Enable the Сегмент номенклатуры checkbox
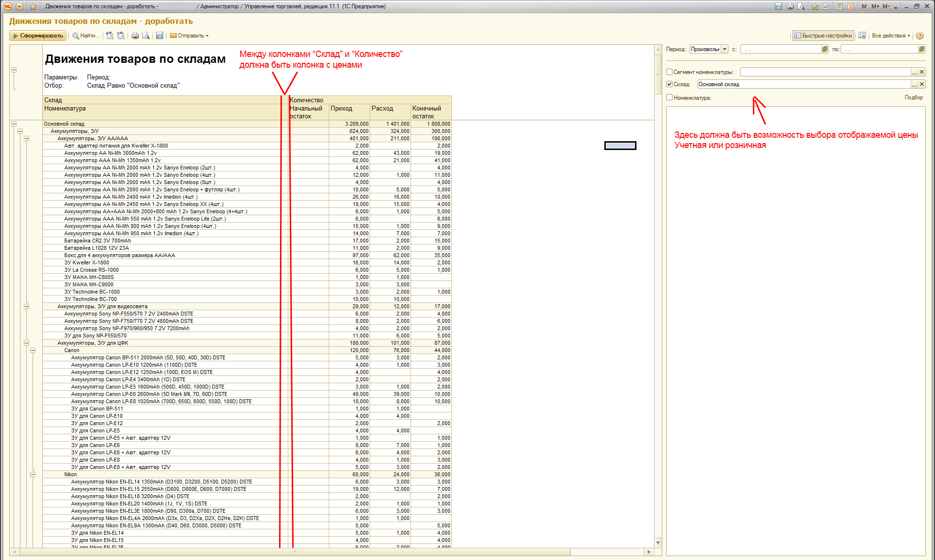 coord(670,72)
